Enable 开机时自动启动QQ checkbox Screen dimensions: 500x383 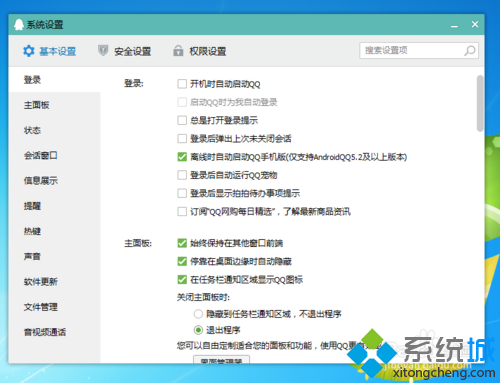click(182, 84)
